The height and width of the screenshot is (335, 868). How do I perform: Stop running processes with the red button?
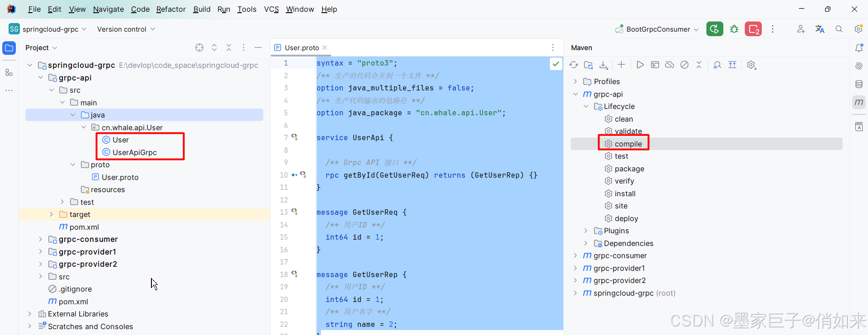click(x=753, y=29)
